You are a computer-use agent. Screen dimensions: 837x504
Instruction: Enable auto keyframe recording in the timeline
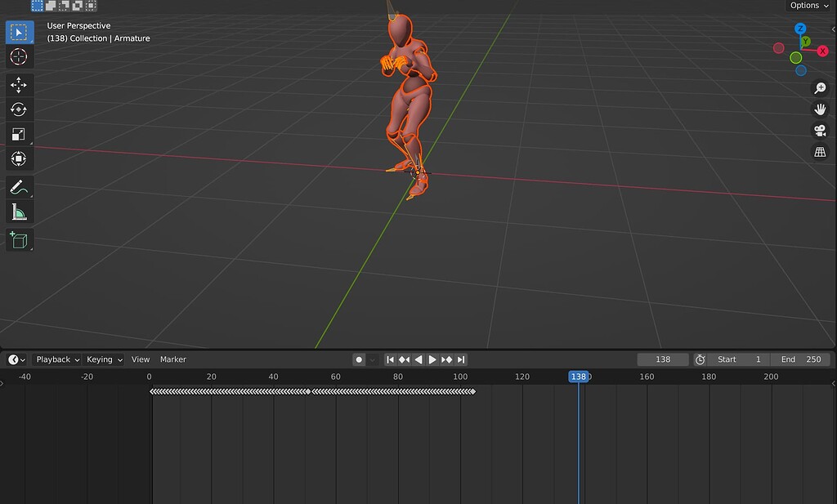[358, 359]
